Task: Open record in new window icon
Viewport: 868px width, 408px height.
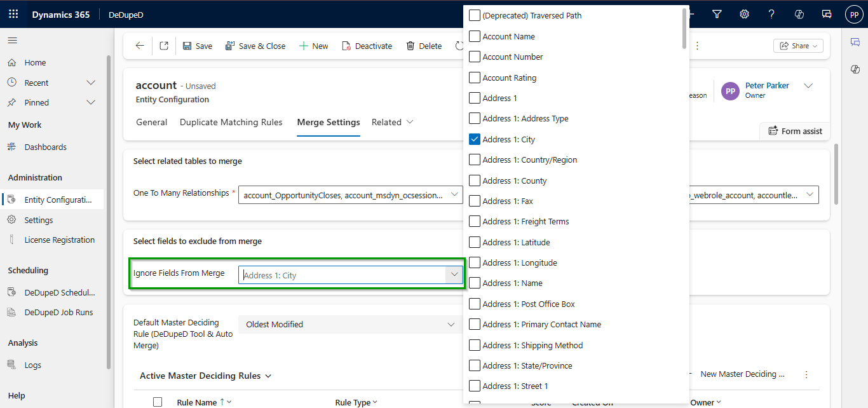Action: click(x=164, y=46)
